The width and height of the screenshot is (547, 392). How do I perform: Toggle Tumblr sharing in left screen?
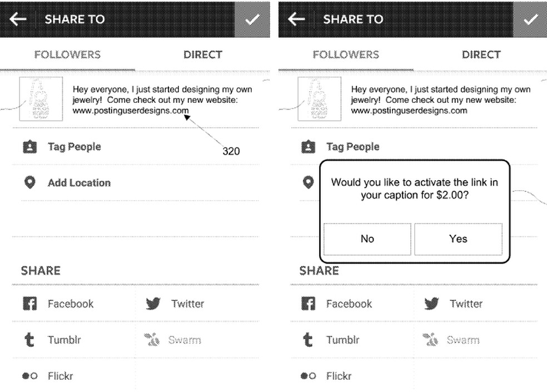tap(52, 340)
